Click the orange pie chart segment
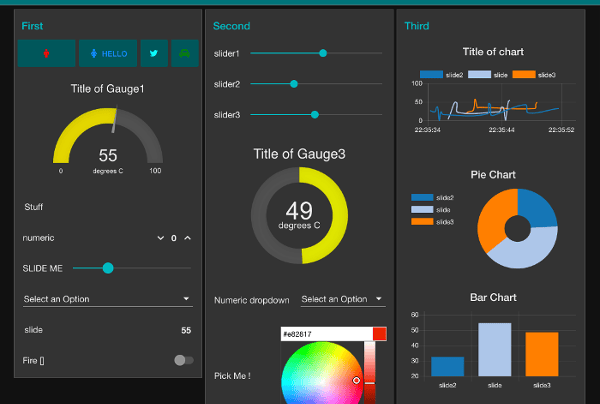 pos(494,218)
